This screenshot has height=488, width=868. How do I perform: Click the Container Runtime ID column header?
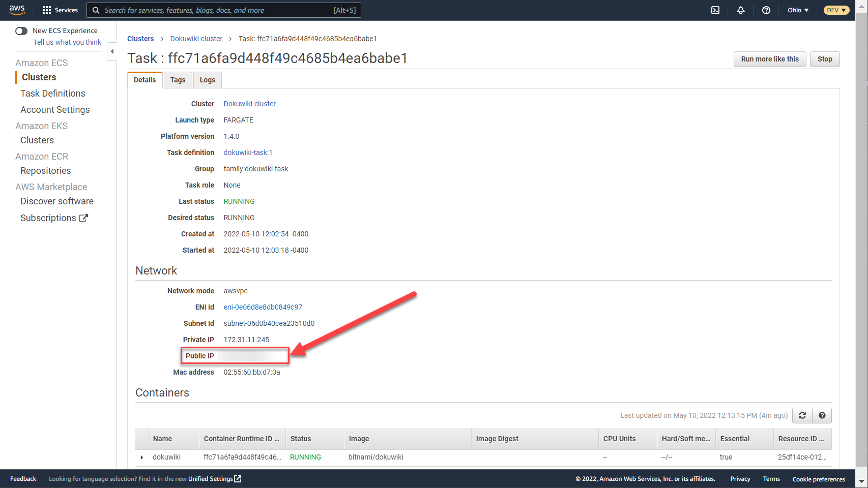pyautogui.click(x=243, y=439)
